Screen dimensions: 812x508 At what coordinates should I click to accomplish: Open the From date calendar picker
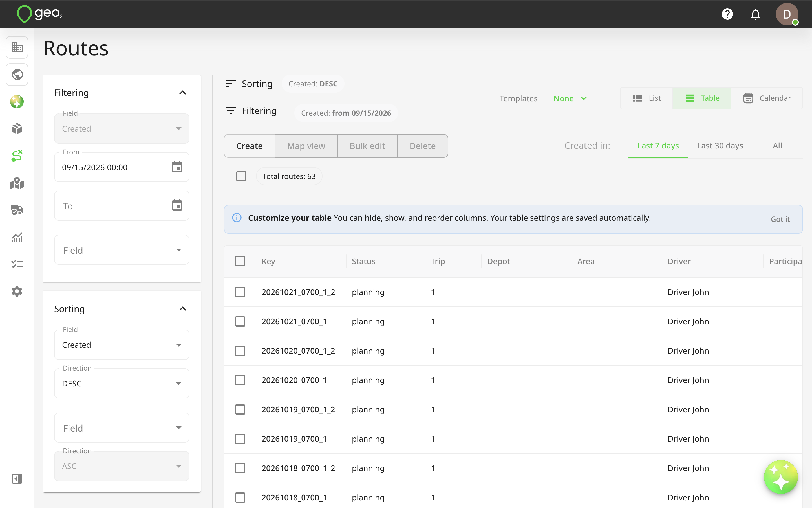pos(177,167)
